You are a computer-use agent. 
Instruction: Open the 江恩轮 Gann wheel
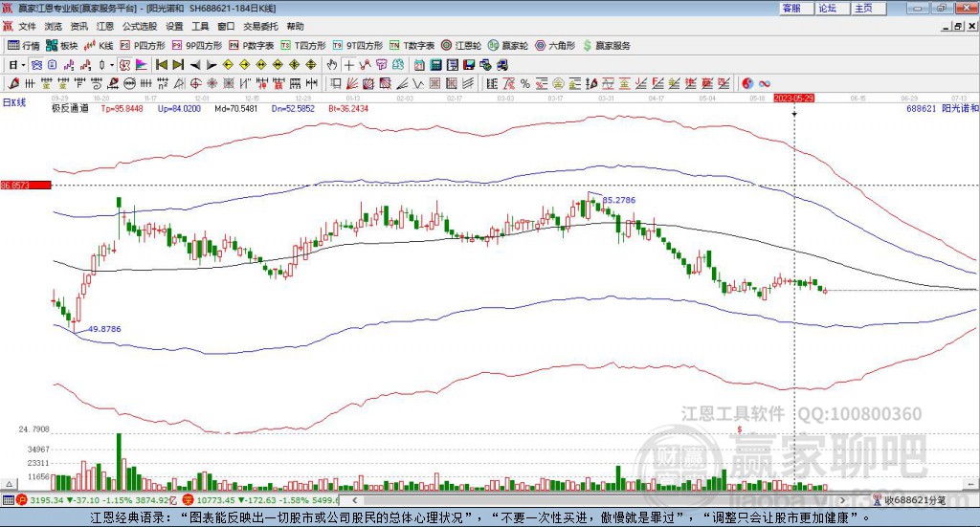point(461,46)
